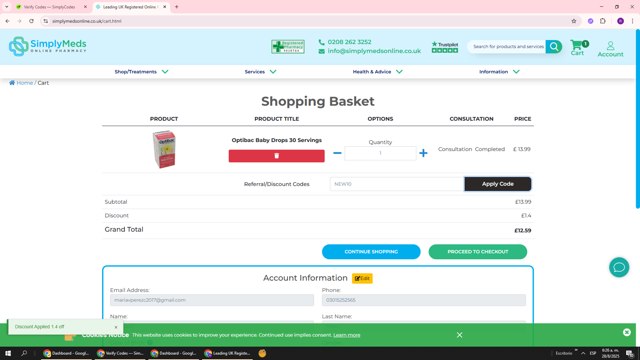Open a new browser tab

tap(177, 7)
